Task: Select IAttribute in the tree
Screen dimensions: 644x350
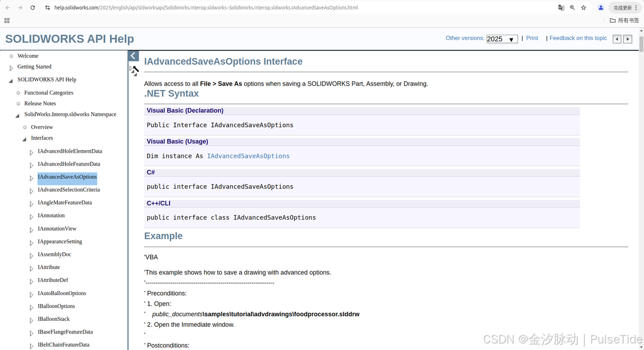Action: (x=49, y=267)
